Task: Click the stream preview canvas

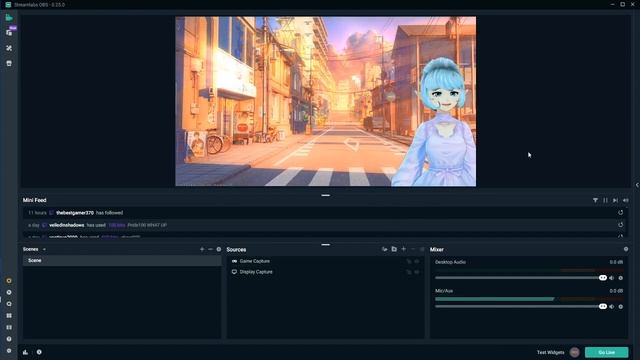Action: (x=325, y=101)
